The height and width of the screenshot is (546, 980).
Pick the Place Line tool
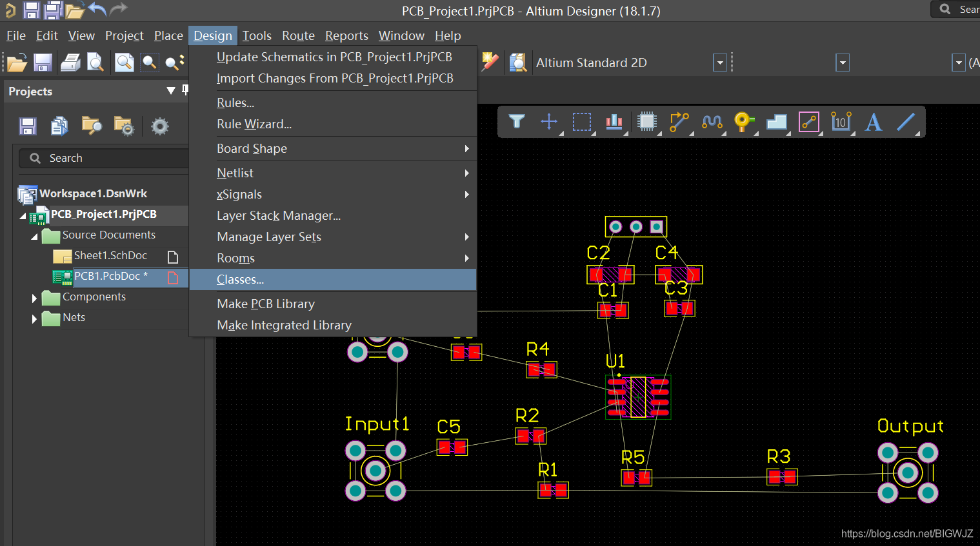[x=906, y=122]
